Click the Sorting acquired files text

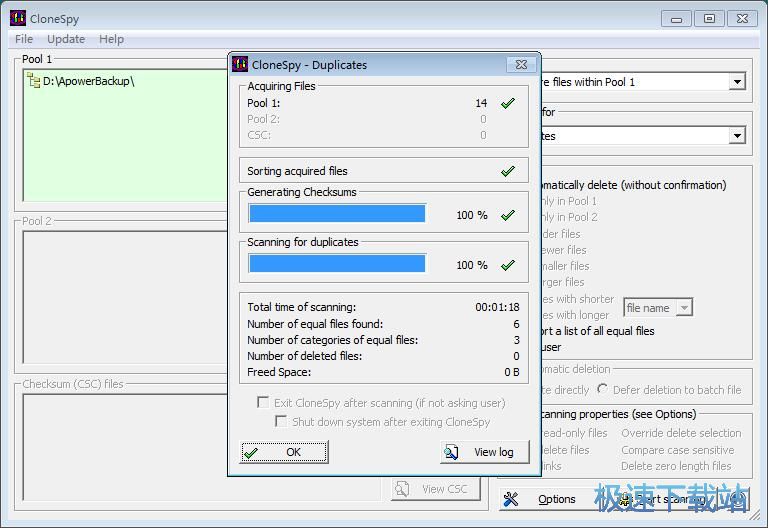tap(297, 171)
